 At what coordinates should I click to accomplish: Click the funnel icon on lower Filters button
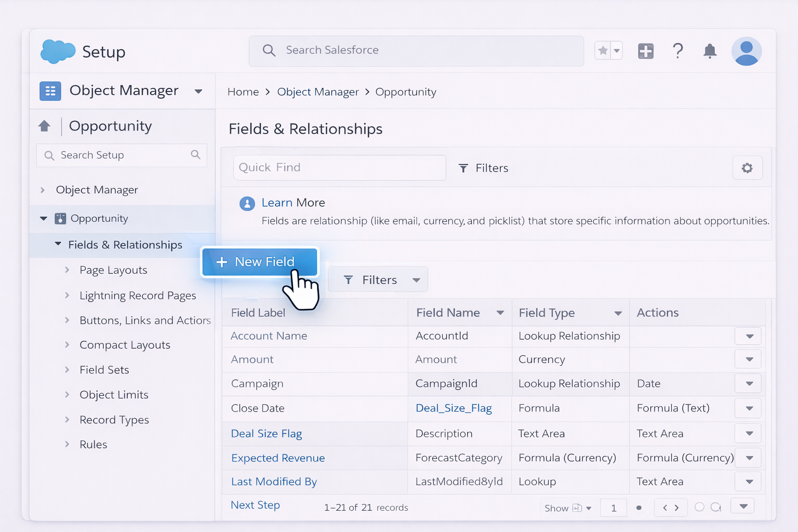pos(349,280)
